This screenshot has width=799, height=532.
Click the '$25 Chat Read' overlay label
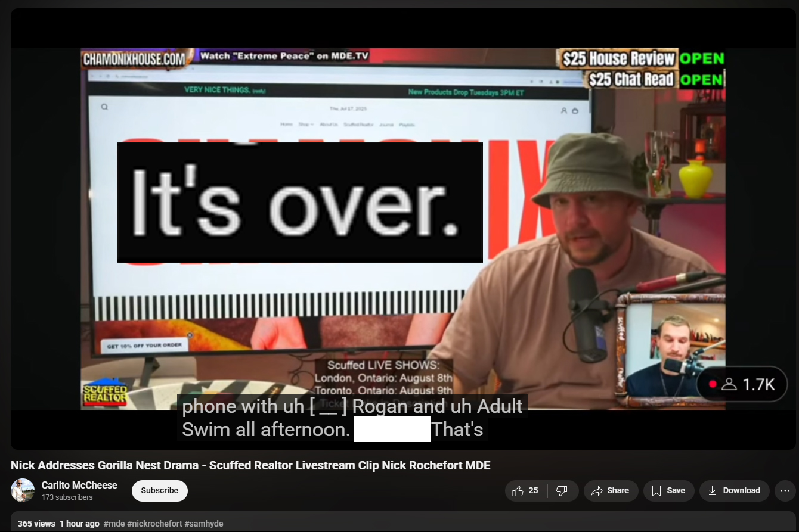pos(630,79)
